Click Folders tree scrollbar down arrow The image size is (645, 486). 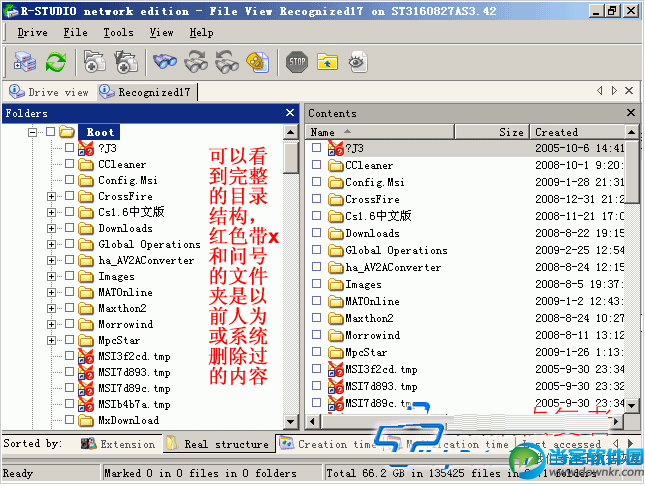click(x=290, y=421)
